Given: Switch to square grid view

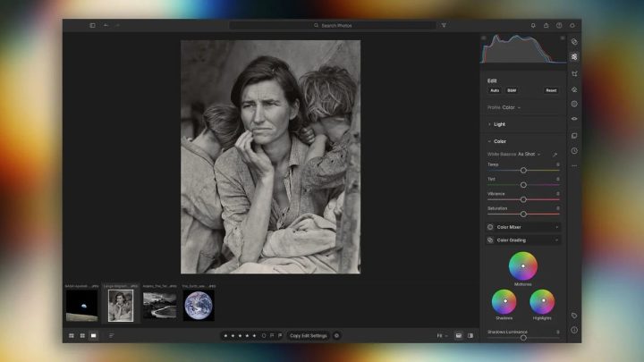Looking at the screenshot, I should click(82, 336).
